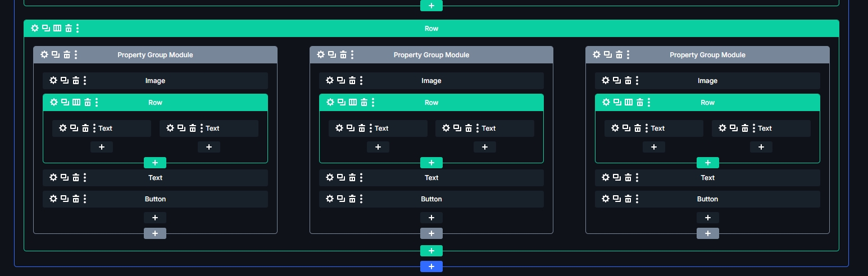The height and width of the screenshot is (276, 868).
Task: Duplicate first Text in middle inner Row
Action: (351, 128)
